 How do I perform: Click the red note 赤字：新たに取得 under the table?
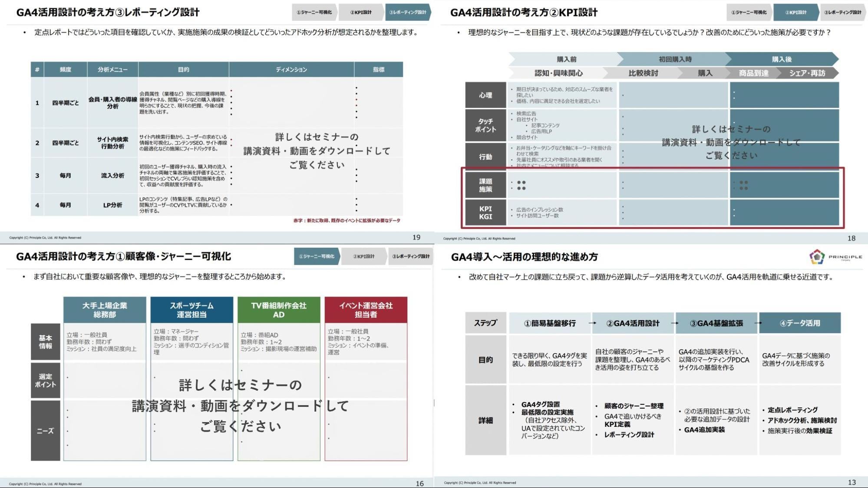point(347,221)
